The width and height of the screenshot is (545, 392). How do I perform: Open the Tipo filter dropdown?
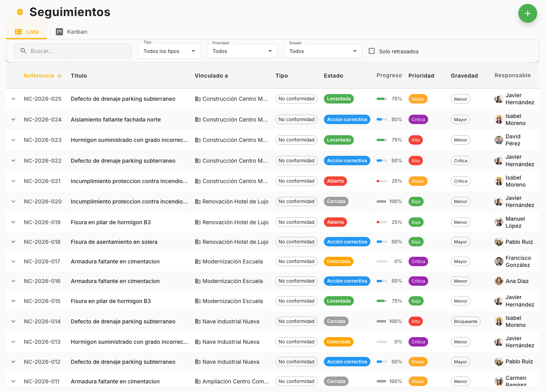(x=169, y=51)
